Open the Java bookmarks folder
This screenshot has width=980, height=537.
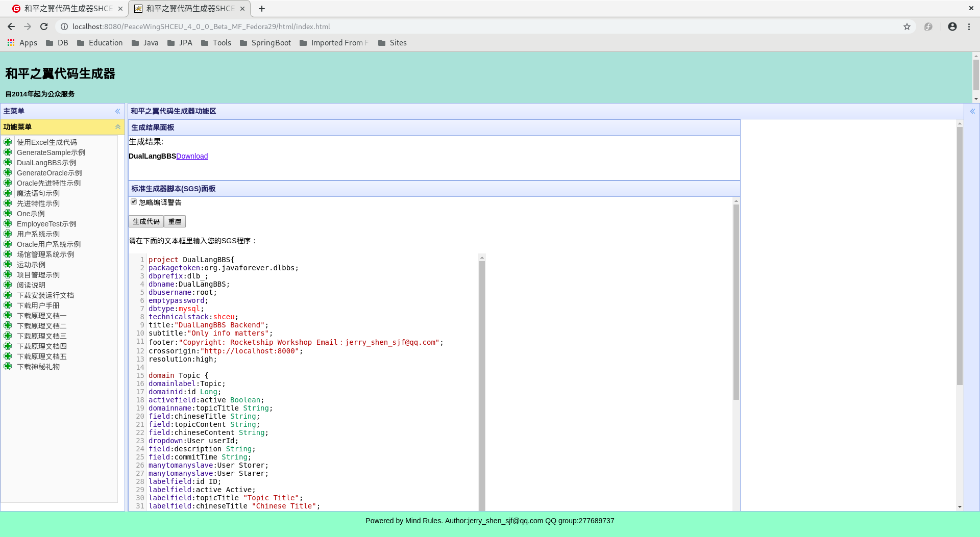(145, 43)
